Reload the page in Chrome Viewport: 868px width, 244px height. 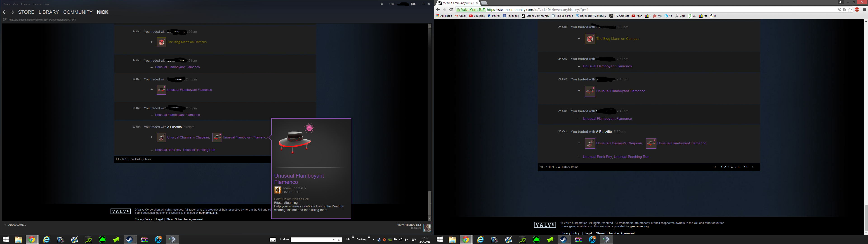pyautogui.click(x=451, y=10)
